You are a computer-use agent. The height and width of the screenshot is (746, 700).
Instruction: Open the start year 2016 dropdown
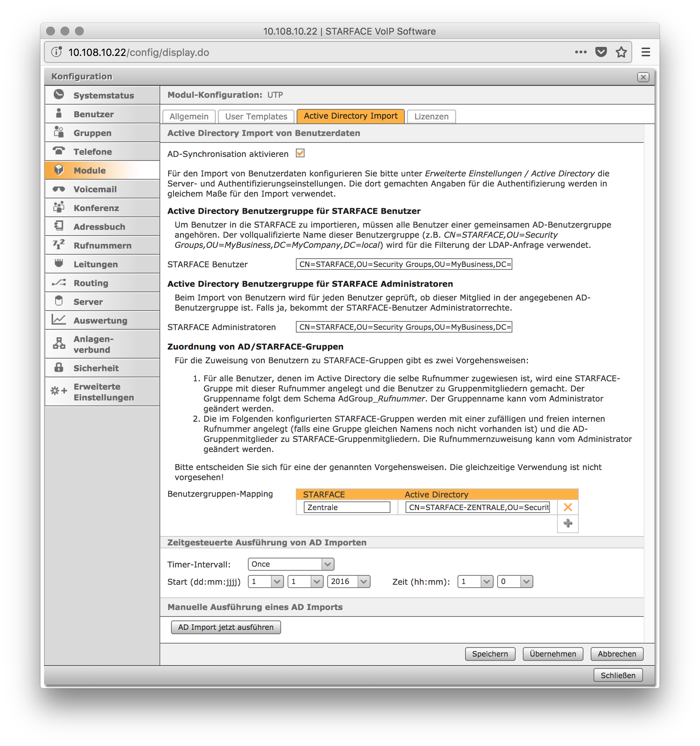[349, 582]
